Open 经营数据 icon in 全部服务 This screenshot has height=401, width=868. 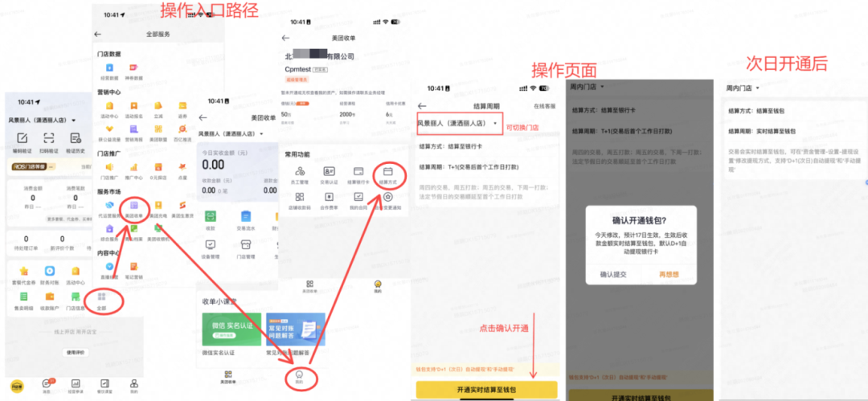[x=109, y=68]
